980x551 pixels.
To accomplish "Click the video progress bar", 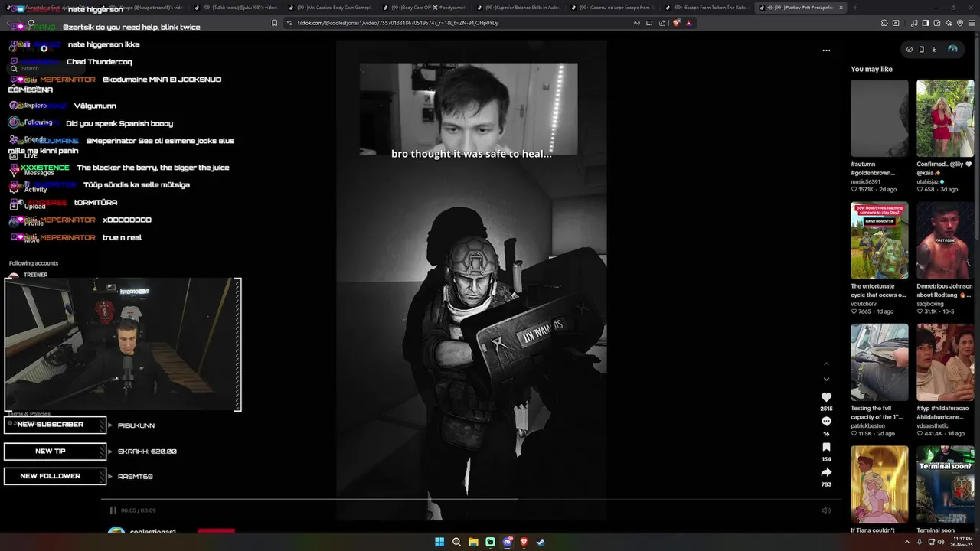I will point(470,500).
